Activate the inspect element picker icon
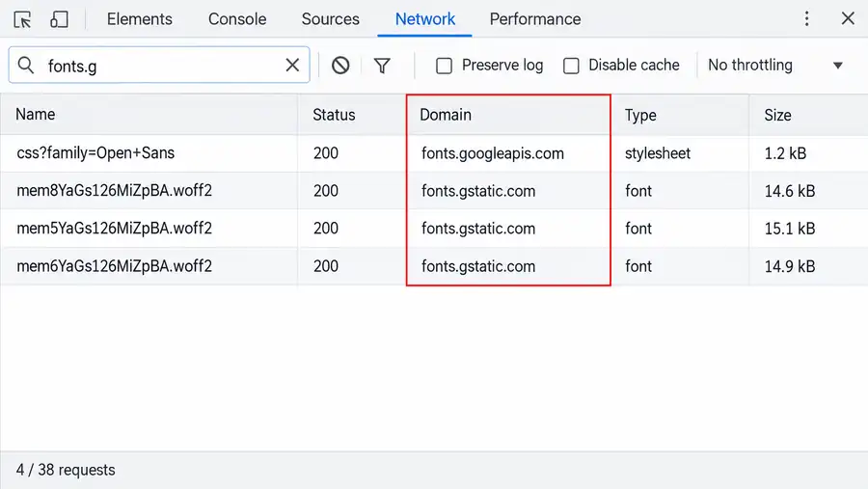 point(23,19)
